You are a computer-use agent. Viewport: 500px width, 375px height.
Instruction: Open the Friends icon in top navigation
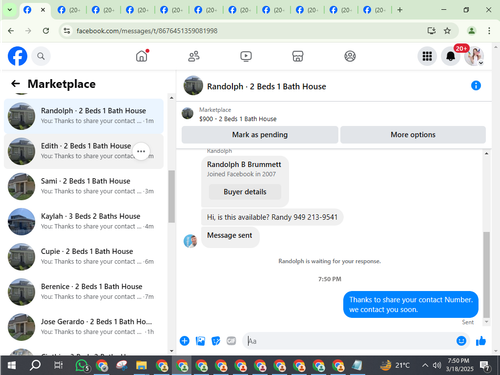click(x=194, y=56)
